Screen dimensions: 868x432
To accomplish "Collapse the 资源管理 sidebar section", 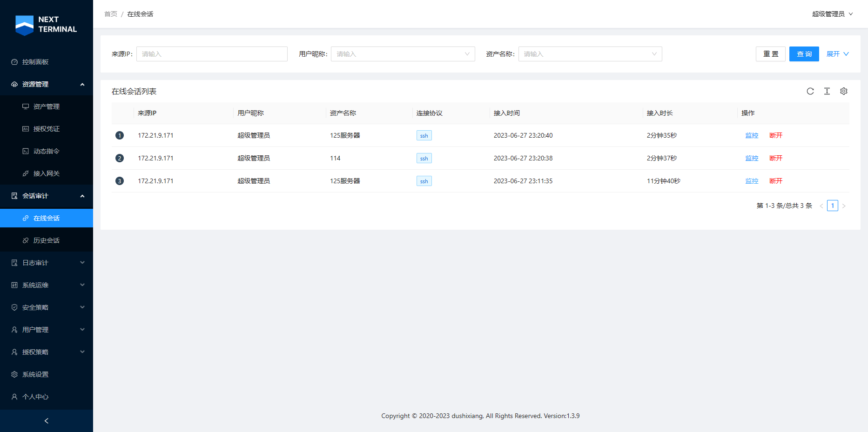I will point(47,84).
